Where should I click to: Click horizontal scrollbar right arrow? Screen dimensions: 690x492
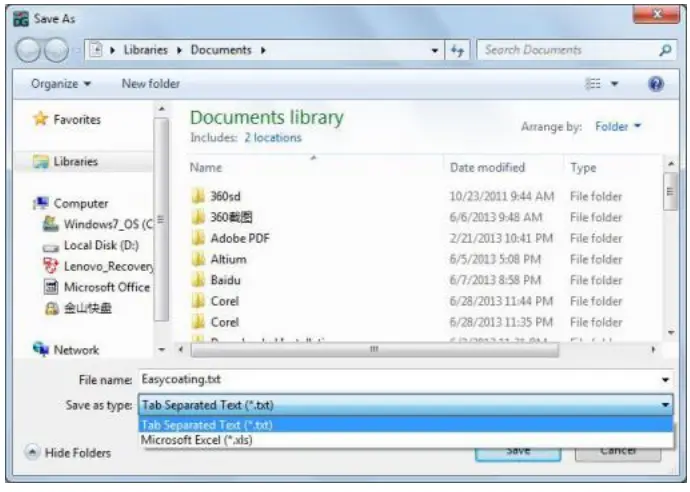[x=653, y=349]
